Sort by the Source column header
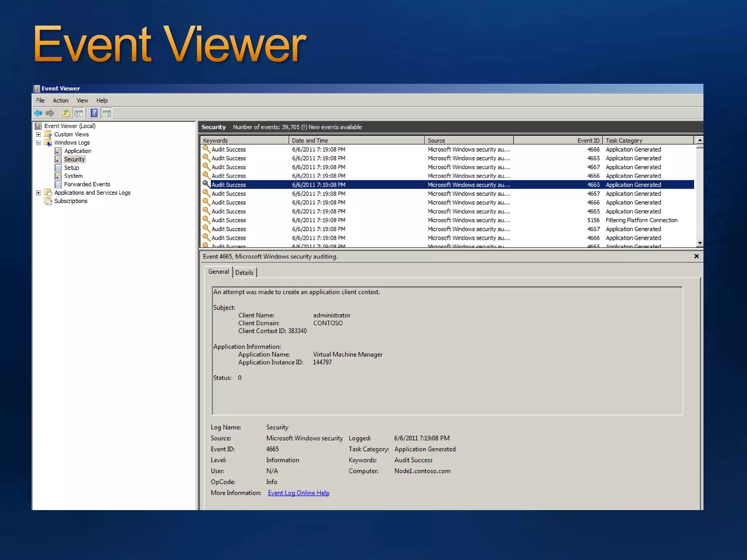 (469, 140)
